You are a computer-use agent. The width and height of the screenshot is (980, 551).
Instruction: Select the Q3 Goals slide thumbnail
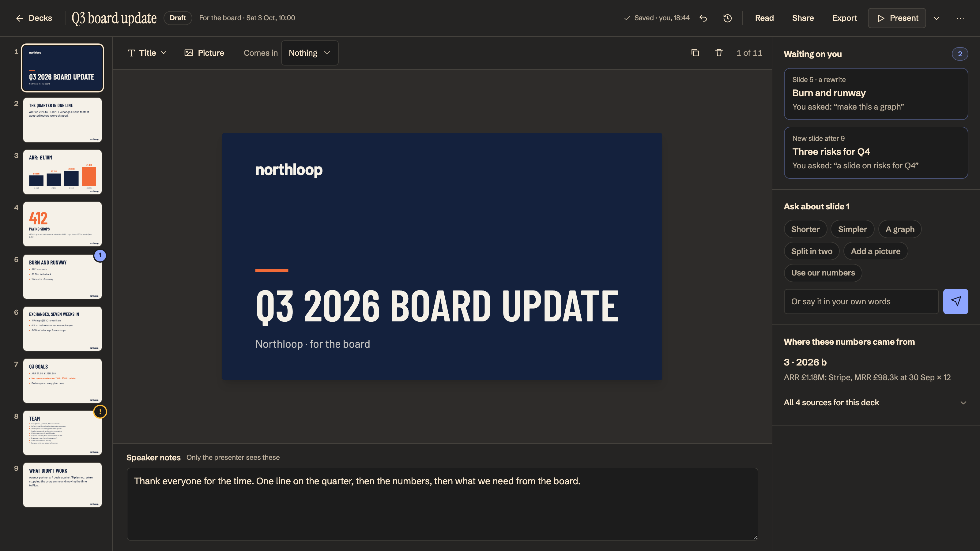pyautogui.click(x=62, y=380)
